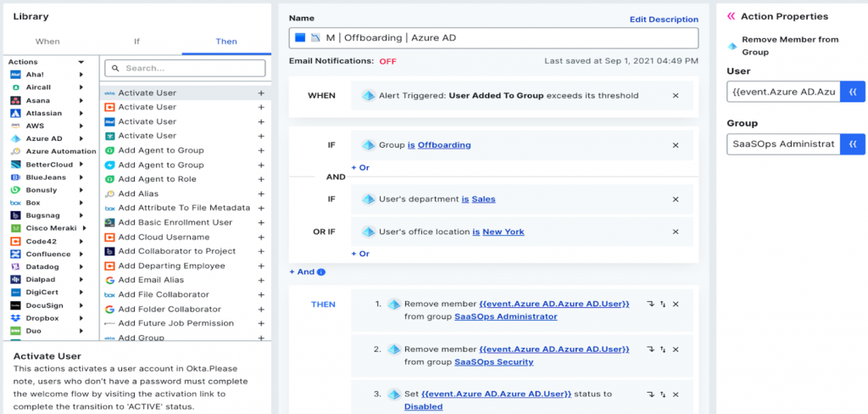This screenshot has width=868, height=414.
Task: Collapse the Action Properties panel with the double chevron
Action: 731,16
